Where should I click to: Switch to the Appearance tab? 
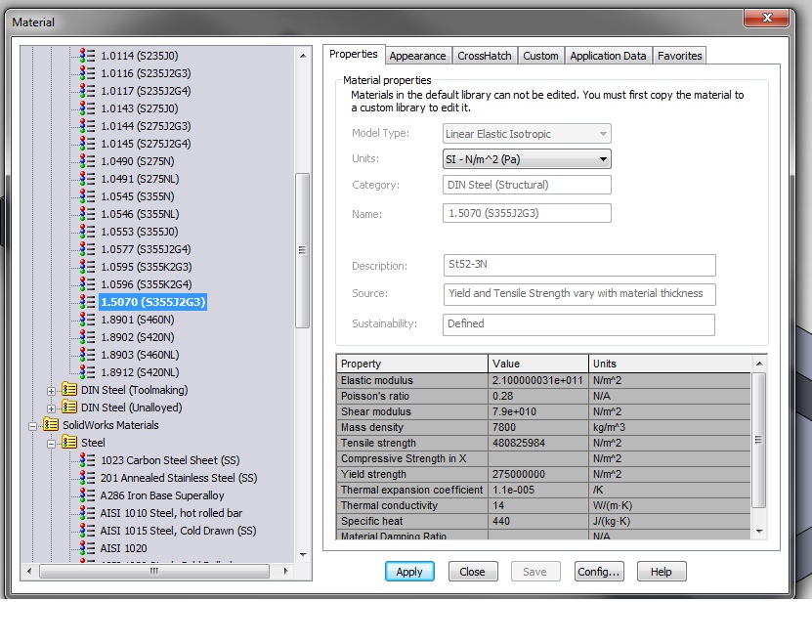tap(417, 56)
